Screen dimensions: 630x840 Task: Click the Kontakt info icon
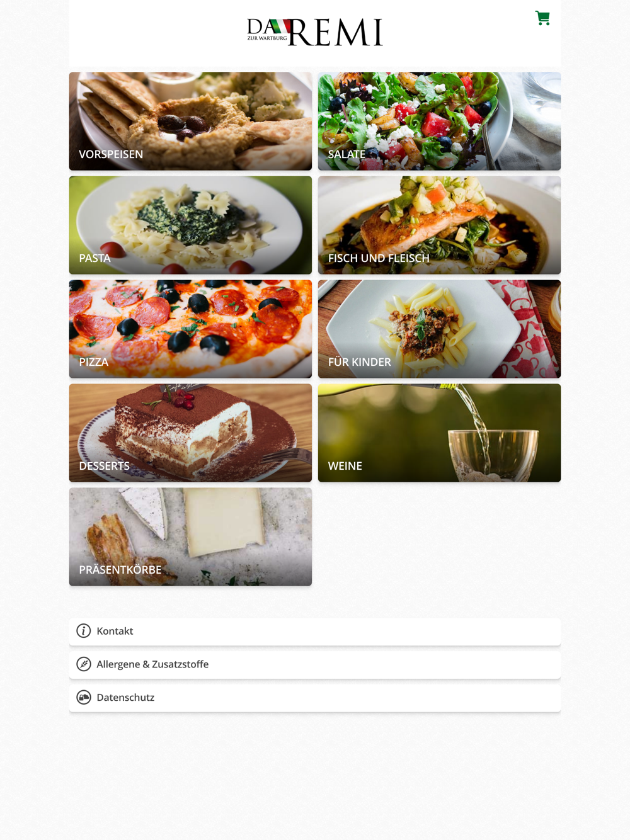coord(84,631)
